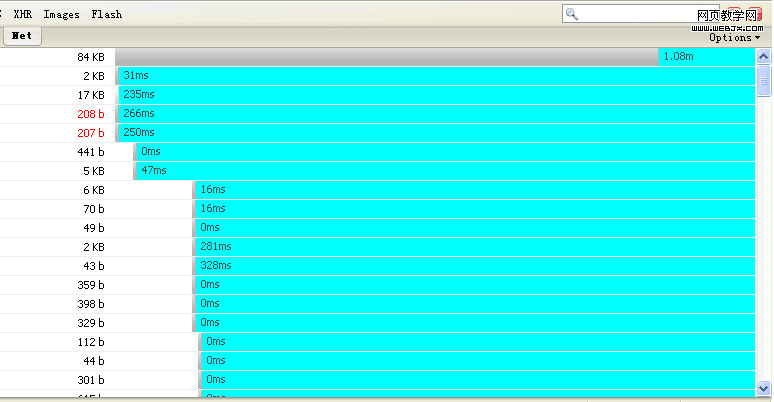The image size is (774, 402).
Task: Filter requests by Images
Action: point(61,15)
